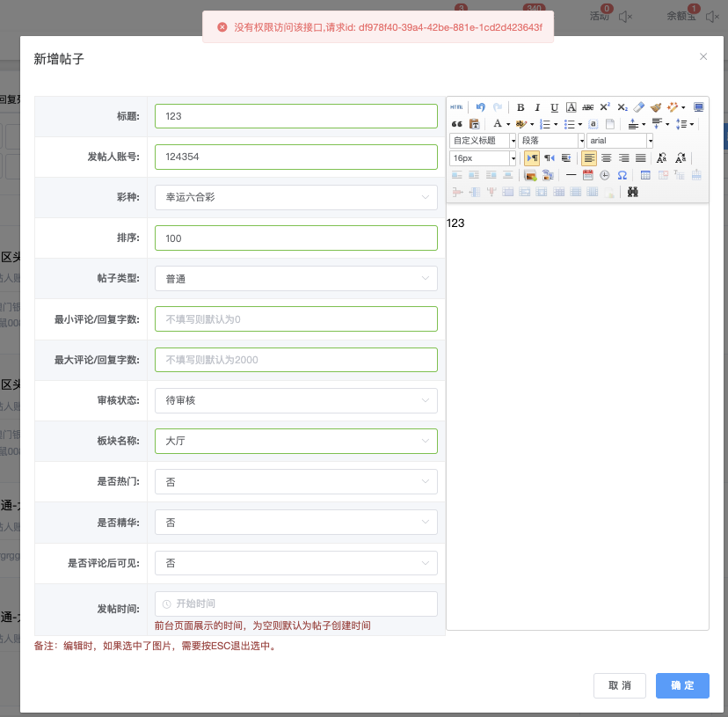The image size is (728, 717).
Task: Click the eraser clear-formatting icon
Action: 639,107
